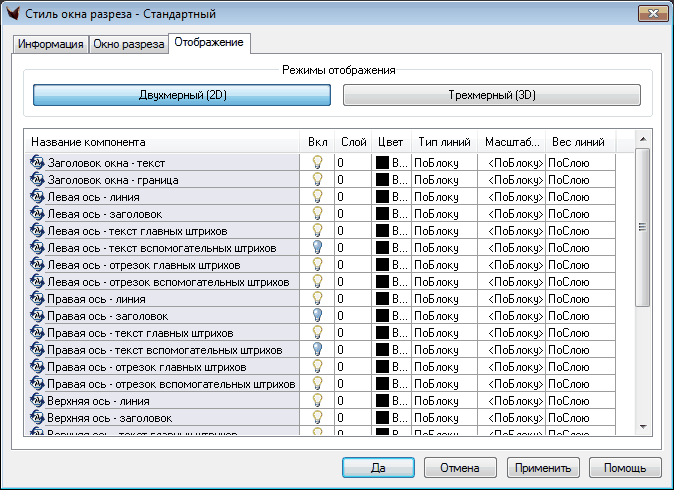
Task: Toggle visibility lightbulb for 'Заголовок окна - текст'
Action: [x=318, y=162]
